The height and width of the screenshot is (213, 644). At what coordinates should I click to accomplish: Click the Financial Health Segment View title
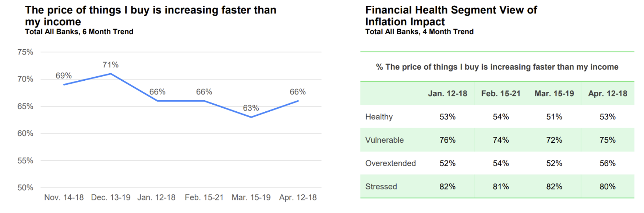click(x=451, y=16)
